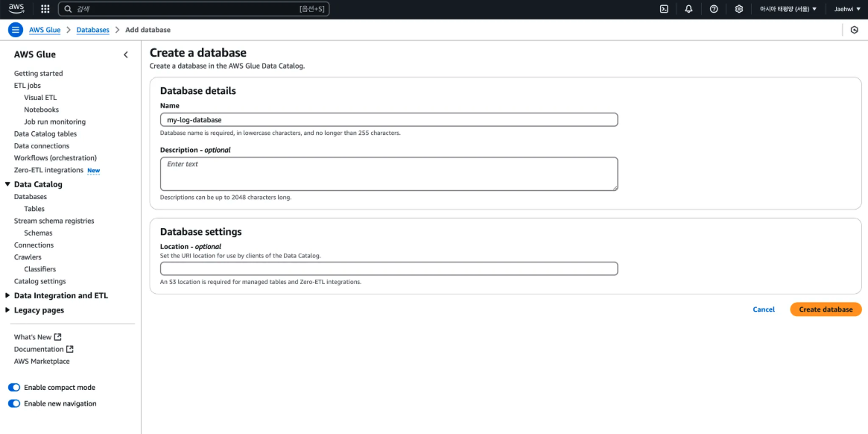This screenshot has width=868, height=434.
Task: Open Data Catalog tables
Action: click(x=45, y=133)
